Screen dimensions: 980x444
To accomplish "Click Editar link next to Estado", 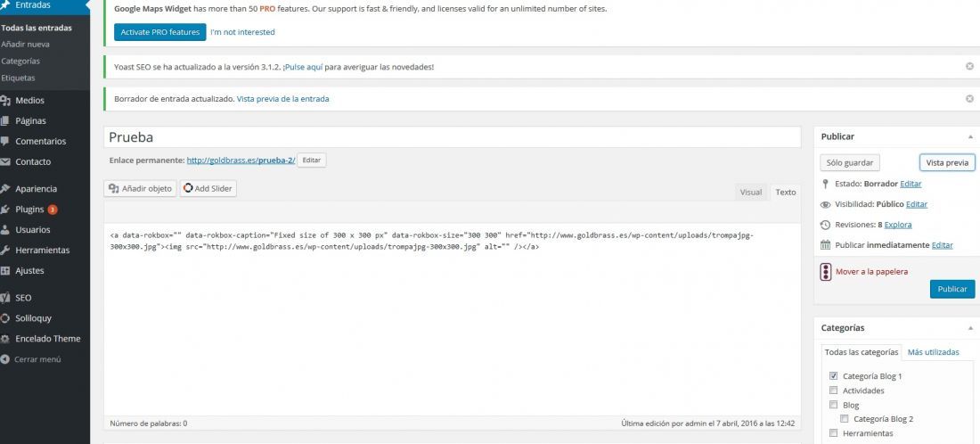I will click(911, 184).
